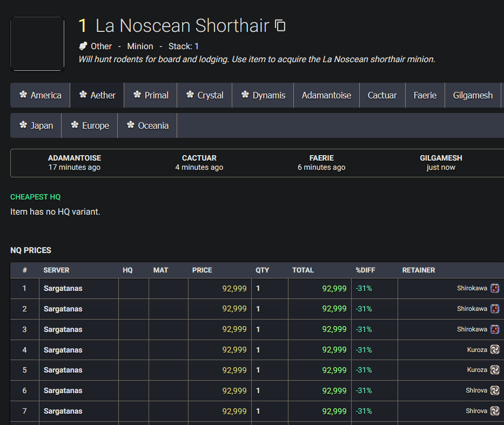Open the item icon thumbnail
This screenshot has width=504, height=425.
[x=37, y=44]
